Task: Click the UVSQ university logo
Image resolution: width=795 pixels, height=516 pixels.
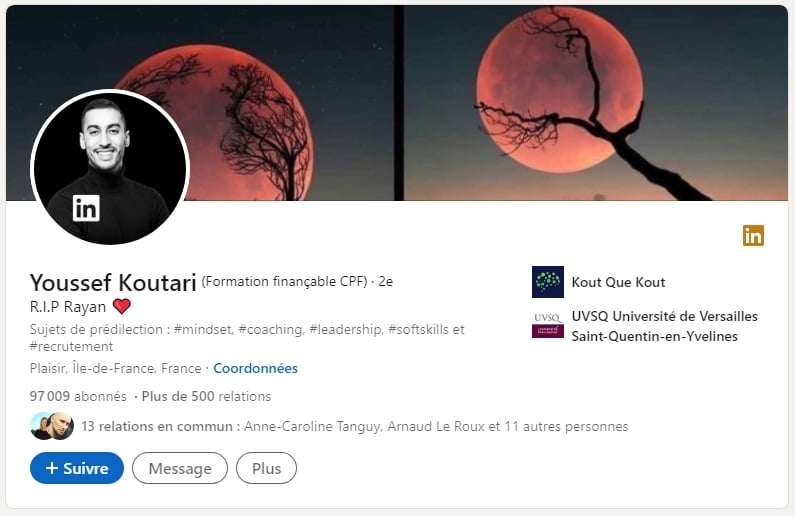Action: point(548,325)
